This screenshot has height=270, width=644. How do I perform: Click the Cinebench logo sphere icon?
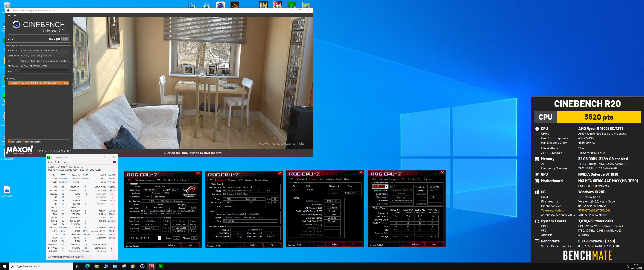point(16,24)
